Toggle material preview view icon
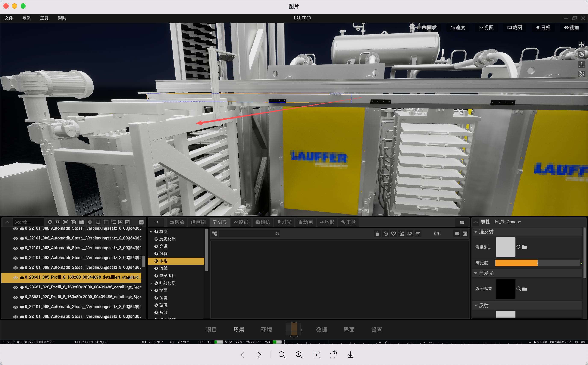The width and height of the screenshot is (588, 365). point(465,234)
